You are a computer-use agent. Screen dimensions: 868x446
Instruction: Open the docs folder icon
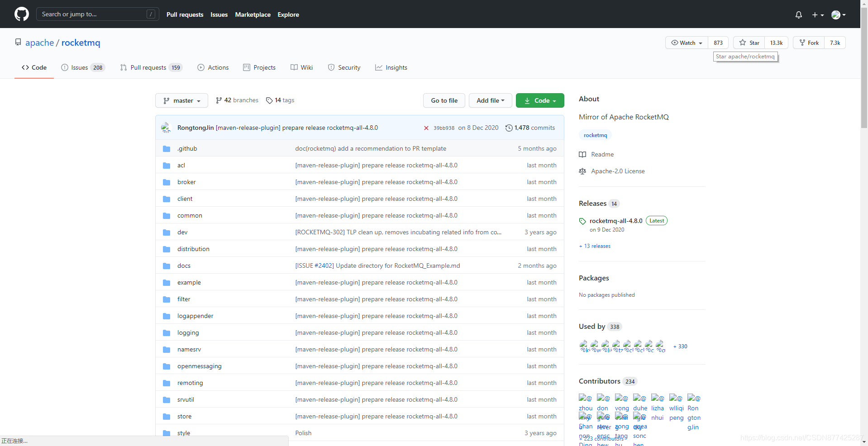pyautogui.click(x=167, y=266)
